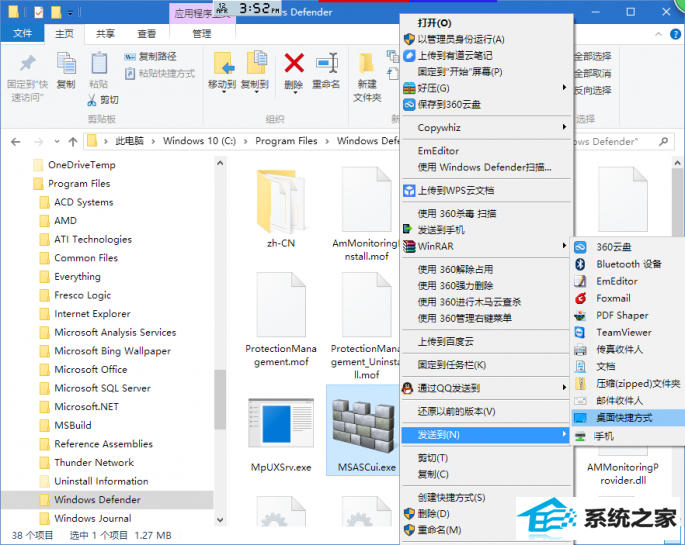Click the red X Delete icon
The width and height of the screenshot is (685, 545).
294,63
